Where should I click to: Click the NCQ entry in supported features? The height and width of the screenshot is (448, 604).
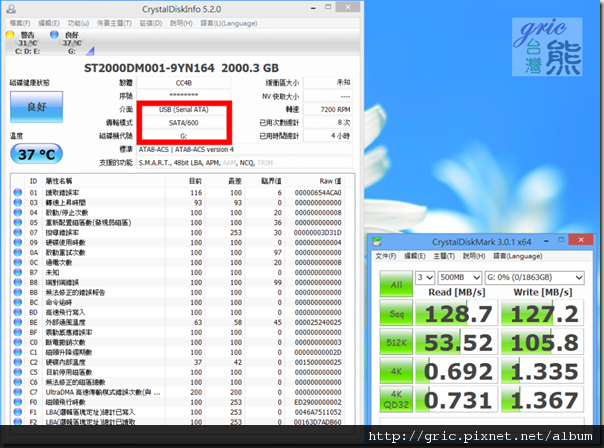point(247,163)
